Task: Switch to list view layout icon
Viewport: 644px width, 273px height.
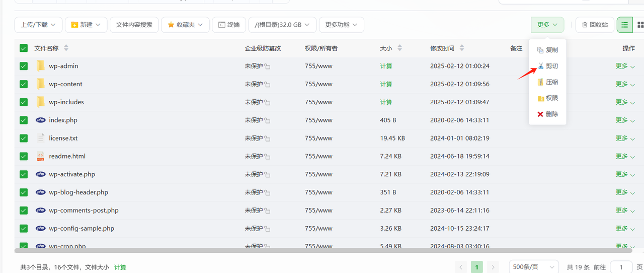Action: pos(625,25)
